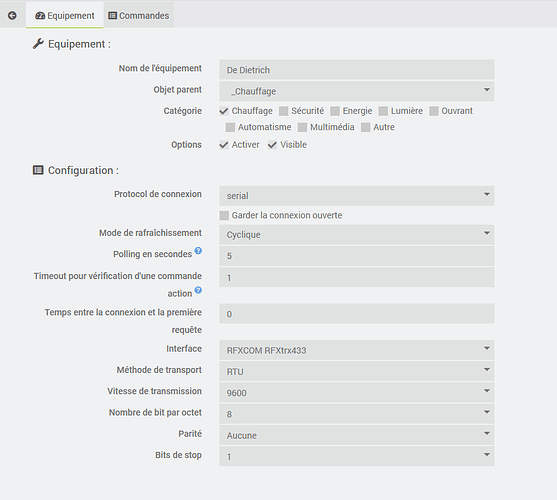Image resolution: width=557 pixels, height=500 pixels.
Task: Check the Autre category checkbox
Action: (x=365, y=127)
